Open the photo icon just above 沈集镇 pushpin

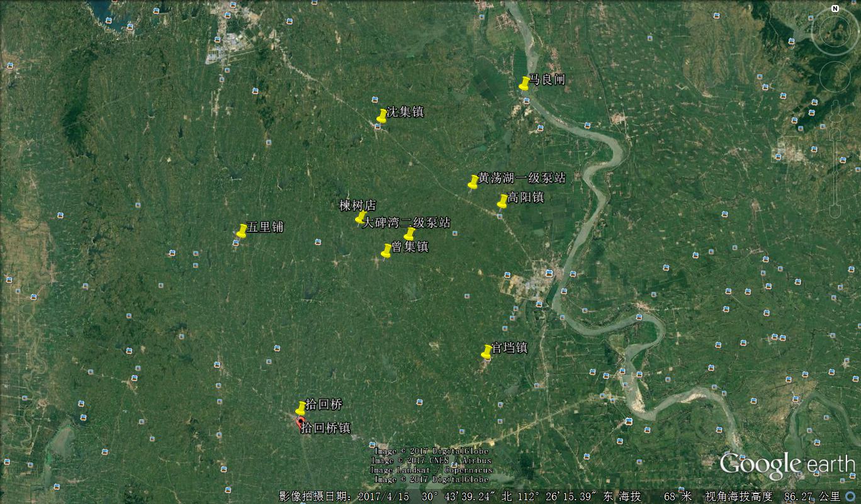[x=375, y=99]
